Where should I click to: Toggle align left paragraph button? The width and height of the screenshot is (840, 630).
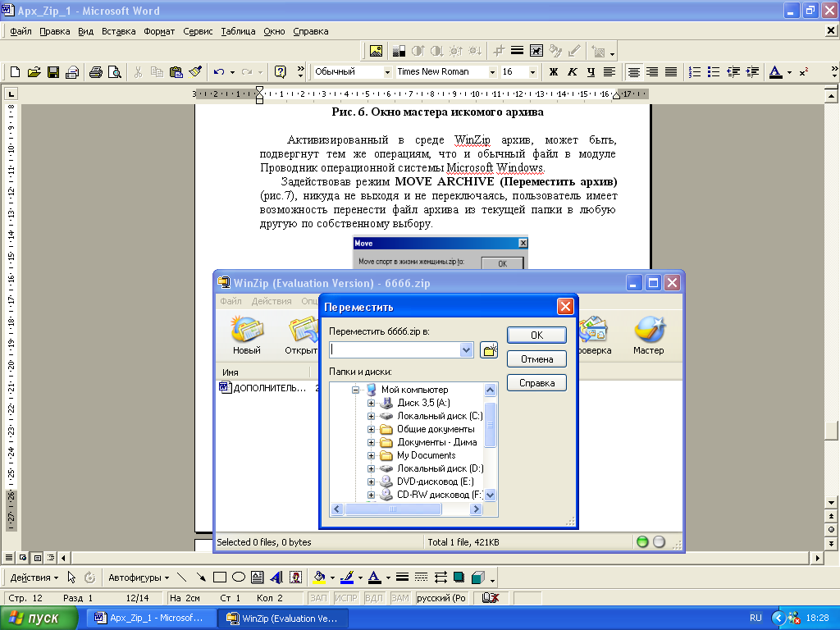click(x=609, y=72)
